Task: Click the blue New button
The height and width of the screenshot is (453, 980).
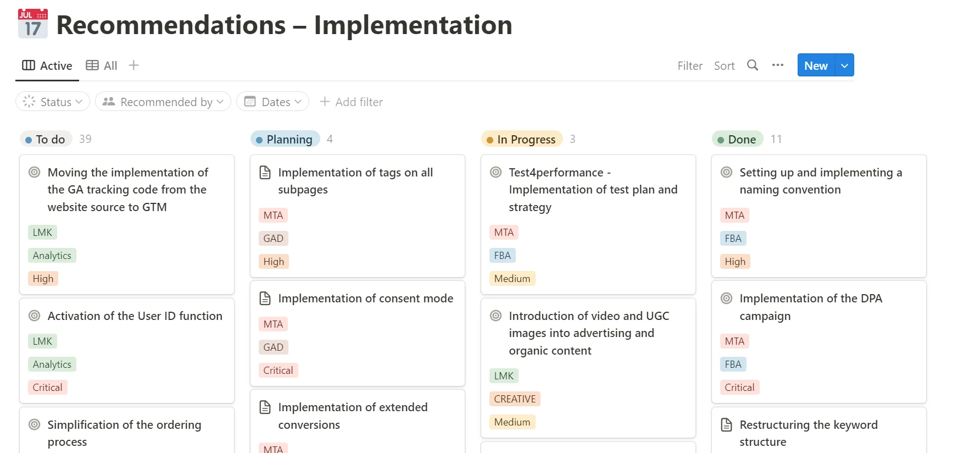Action: point(816,65)
